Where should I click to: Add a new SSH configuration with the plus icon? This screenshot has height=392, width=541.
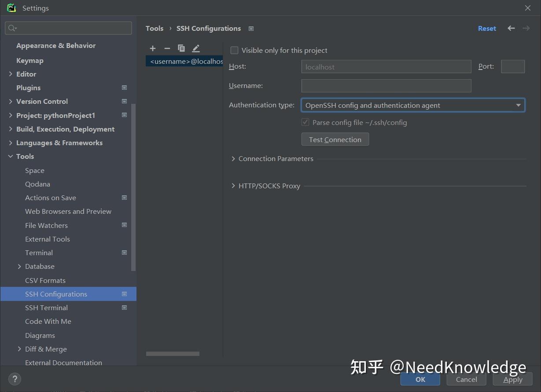pos(152,48)
